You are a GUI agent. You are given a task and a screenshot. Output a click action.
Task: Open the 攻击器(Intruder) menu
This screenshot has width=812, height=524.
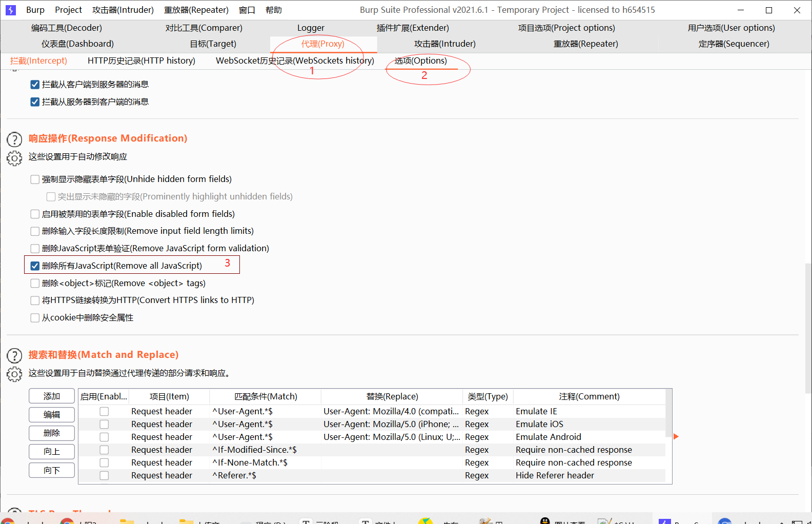[123, 10]
